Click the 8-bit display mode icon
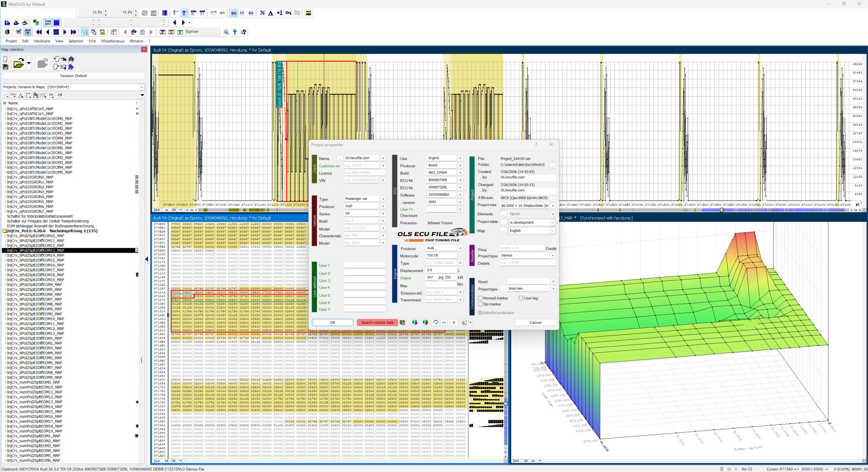Viewport: 868px width, 472px height. (x=175, y=13)
